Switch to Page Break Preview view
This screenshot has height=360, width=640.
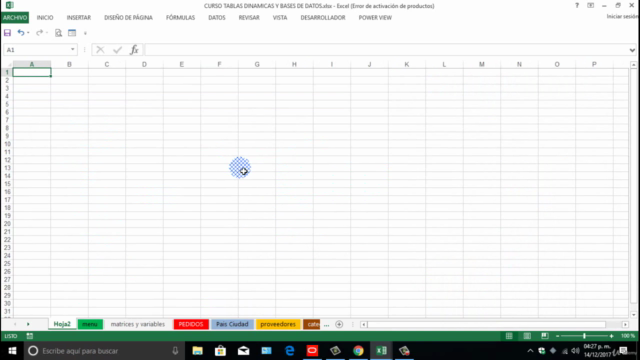tap(545, 336)
